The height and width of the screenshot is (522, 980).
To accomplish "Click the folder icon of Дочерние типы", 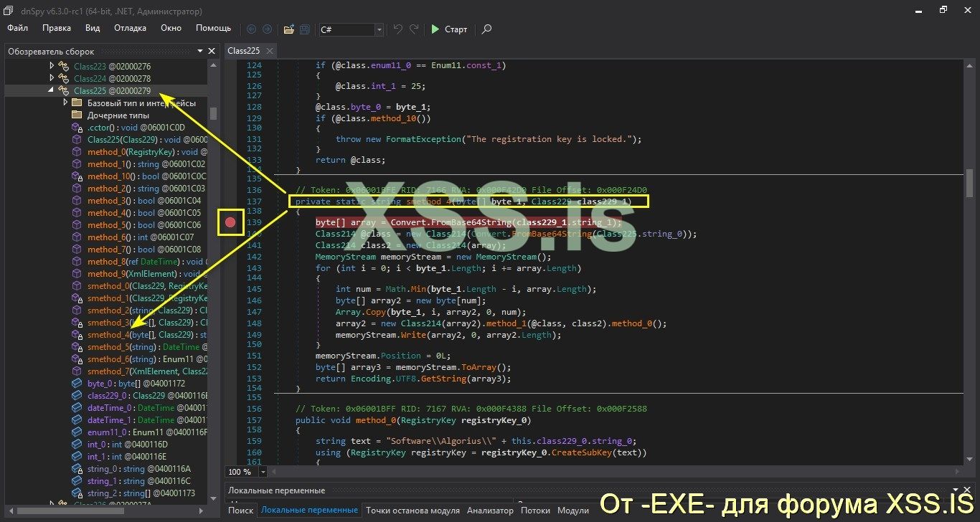I will tap(77, 115).
